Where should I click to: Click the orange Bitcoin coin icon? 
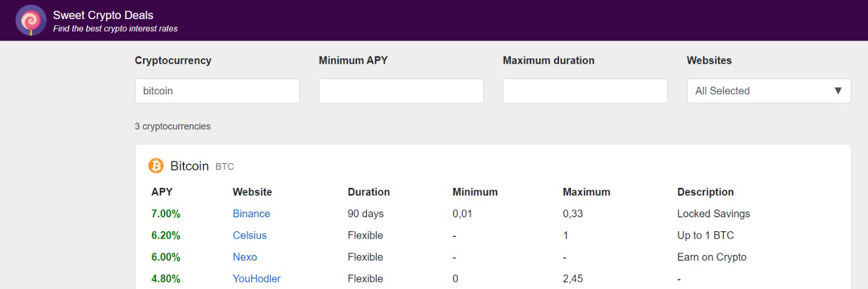(x=156, y=166)
